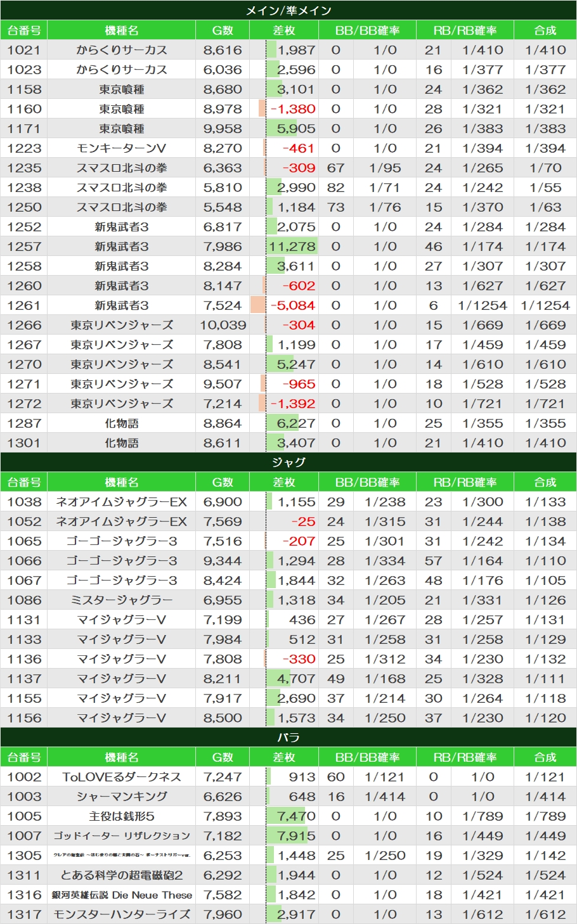Select machine number 1067 cell
This screenshot has height=924, width=577.
(x=24, y=581)
